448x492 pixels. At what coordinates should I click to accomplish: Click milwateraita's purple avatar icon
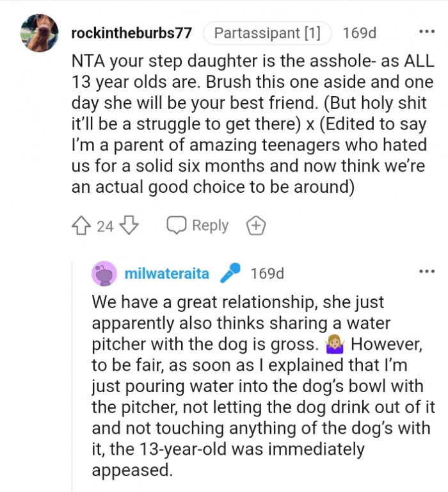tap(104, 274)
